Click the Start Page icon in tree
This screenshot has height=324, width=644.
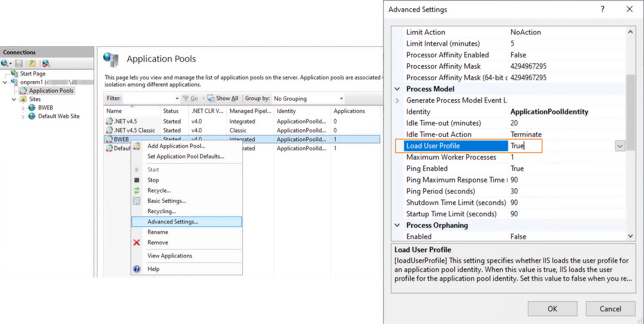14,74
